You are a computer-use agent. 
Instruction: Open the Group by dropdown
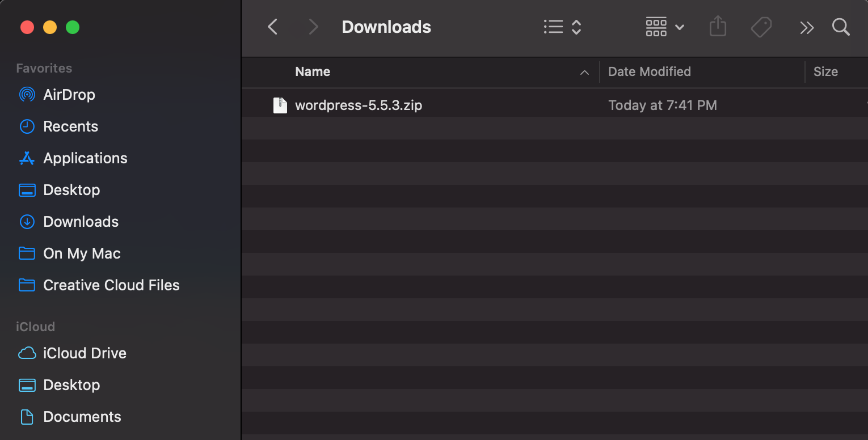point(664,27)
